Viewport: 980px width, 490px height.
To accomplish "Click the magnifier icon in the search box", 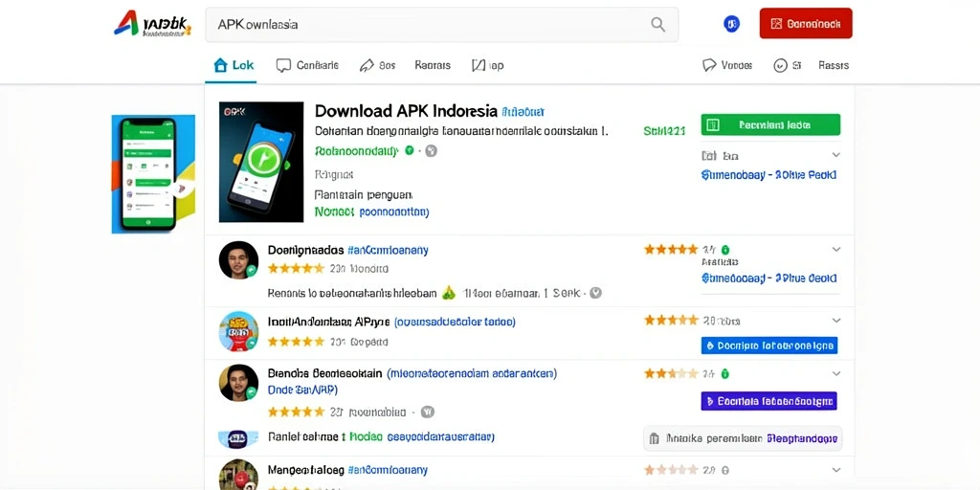I will 657,24.
